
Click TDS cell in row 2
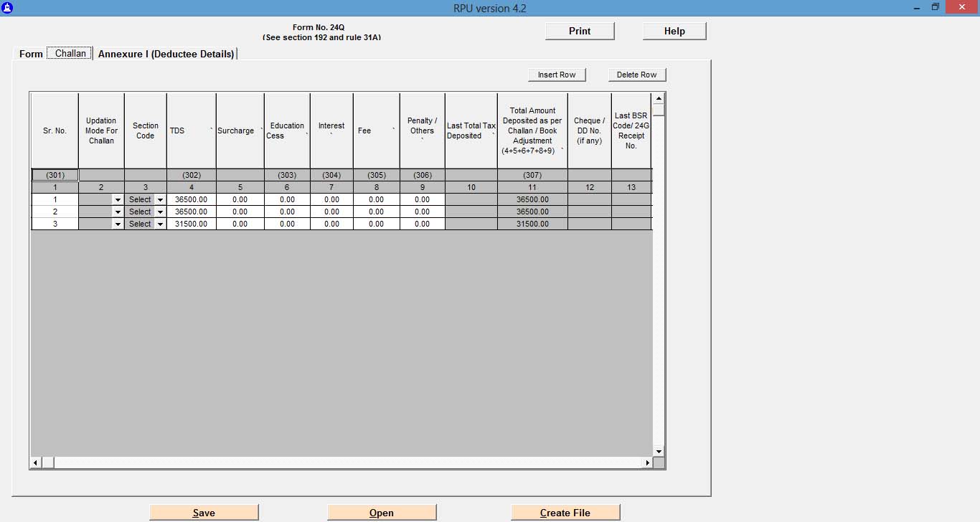pyautogui.click(x=192, y=212)
